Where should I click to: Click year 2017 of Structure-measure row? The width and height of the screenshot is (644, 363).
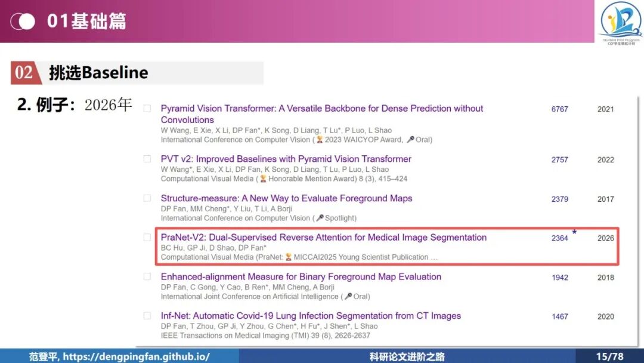click(605, 199)
